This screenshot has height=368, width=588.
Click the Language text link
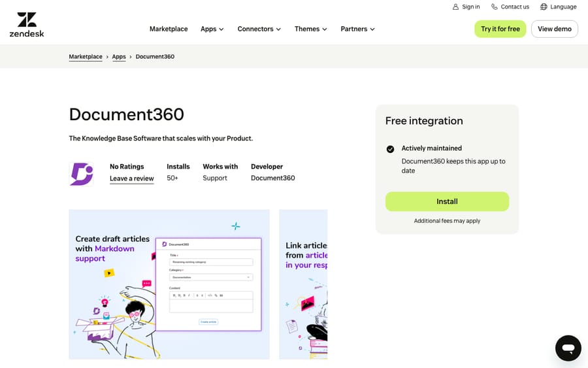(x=563, y=7)
